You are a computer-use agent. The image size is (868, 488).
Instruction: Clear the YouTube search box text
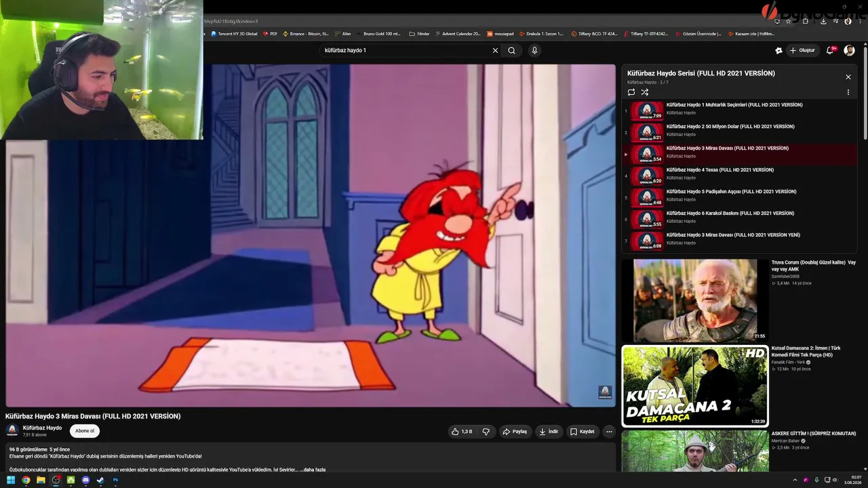tap(495, 50)
